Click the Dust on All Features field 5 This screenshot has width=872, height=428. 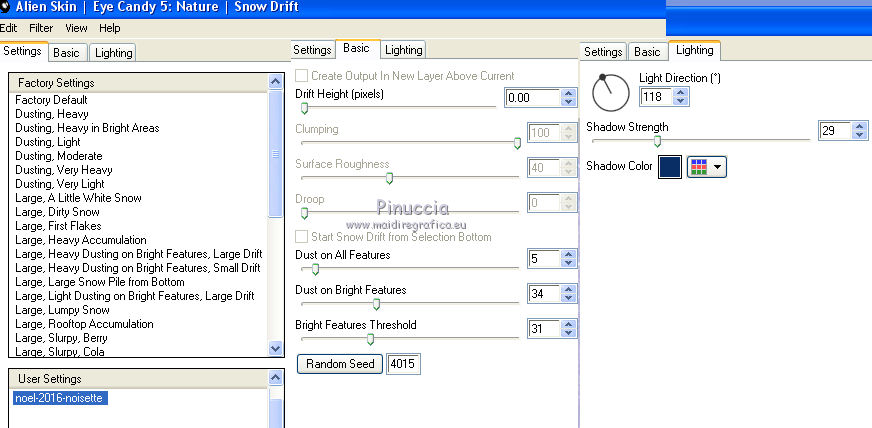click(543, 258)
